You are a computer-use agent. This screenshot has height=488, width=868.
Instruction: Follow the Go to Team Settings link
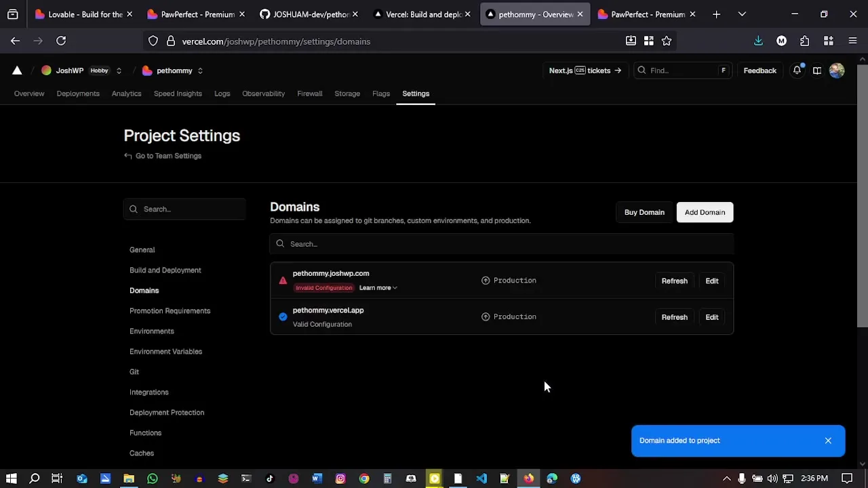tap(163, 156)
